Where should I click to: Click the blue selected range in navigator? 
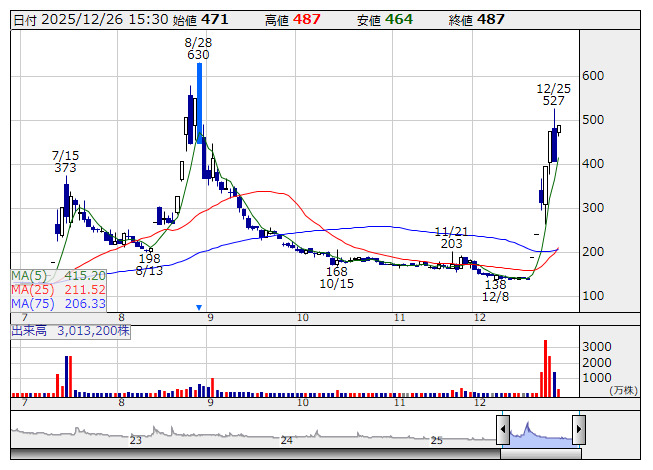click(541, 432)
